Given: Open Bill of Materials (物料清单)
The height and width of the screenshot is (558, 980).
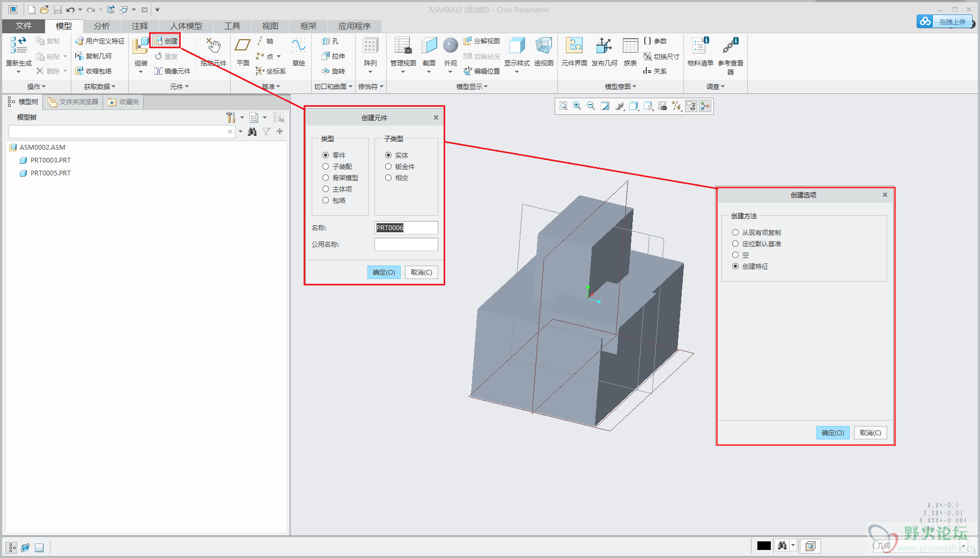Looking at the screenshot, I should coord(700,46).
